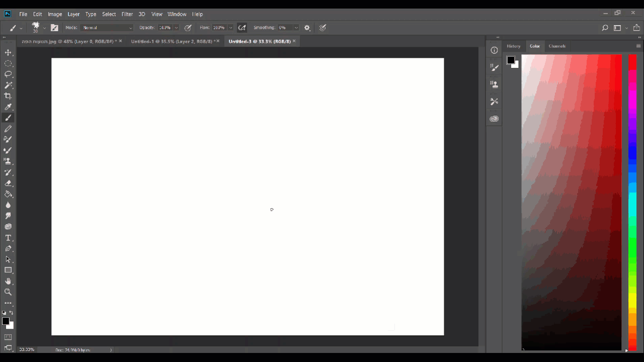Open the Flow percentage dropdown
This screenshot has width=644, height=362.
pos(230,28)
